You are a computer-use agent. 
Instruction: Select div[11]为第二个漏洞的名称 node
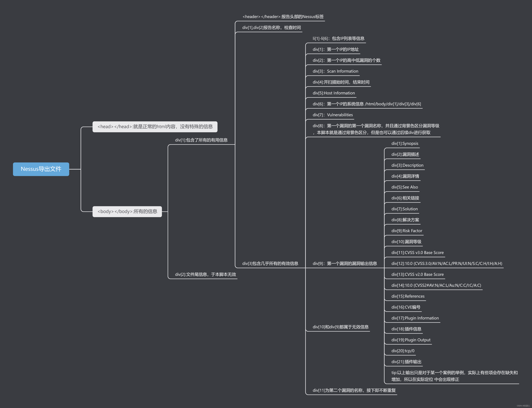(x=354, y=390)
